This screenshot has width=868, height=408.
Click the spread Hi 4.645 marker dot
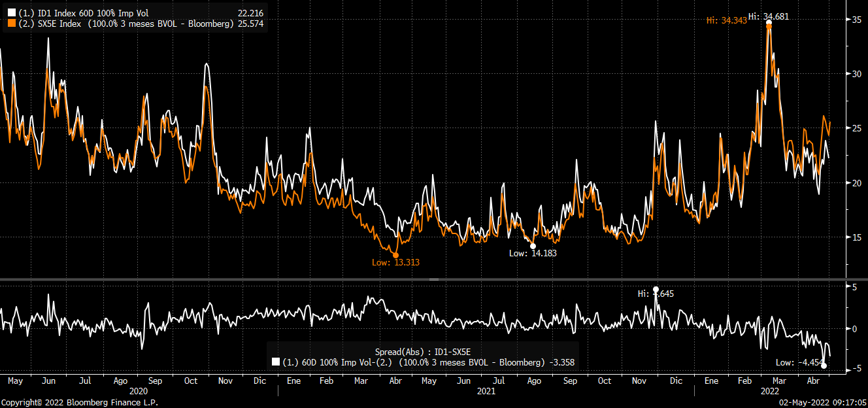click(656, 290)
